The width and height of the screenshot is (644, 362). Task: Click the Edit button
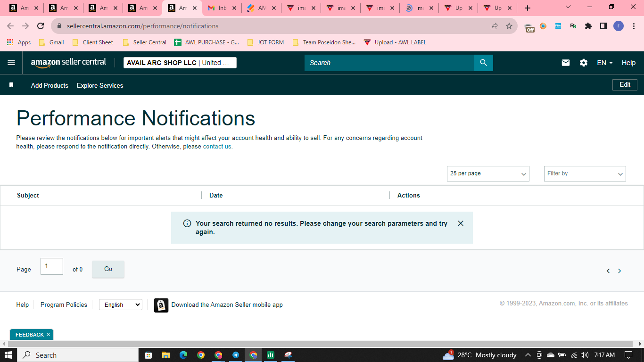625,85
